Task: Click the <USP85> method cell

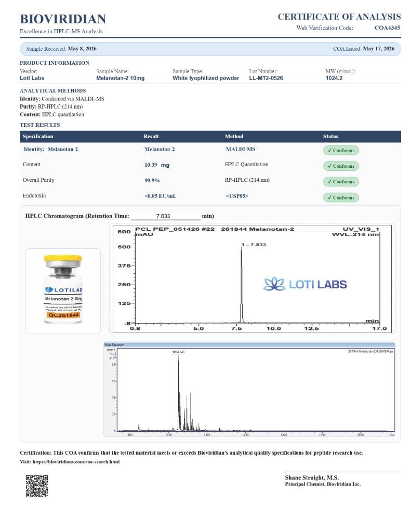Action: coord(237,196)
